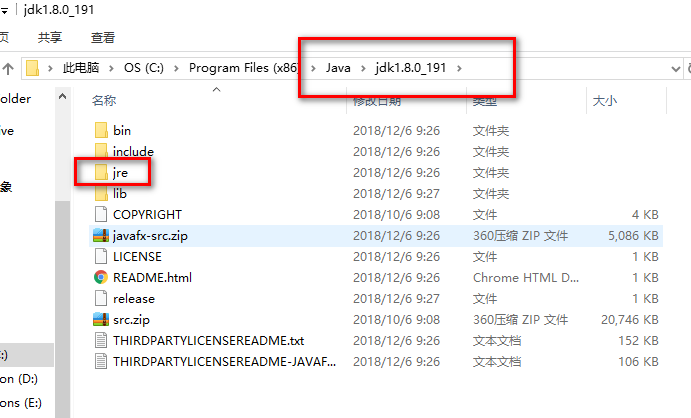Click the THIRDPARTYLICENSEREADME.txt document icon
Image resolution: width=691 pixels, height=418 pixels.
coord(101,340)
